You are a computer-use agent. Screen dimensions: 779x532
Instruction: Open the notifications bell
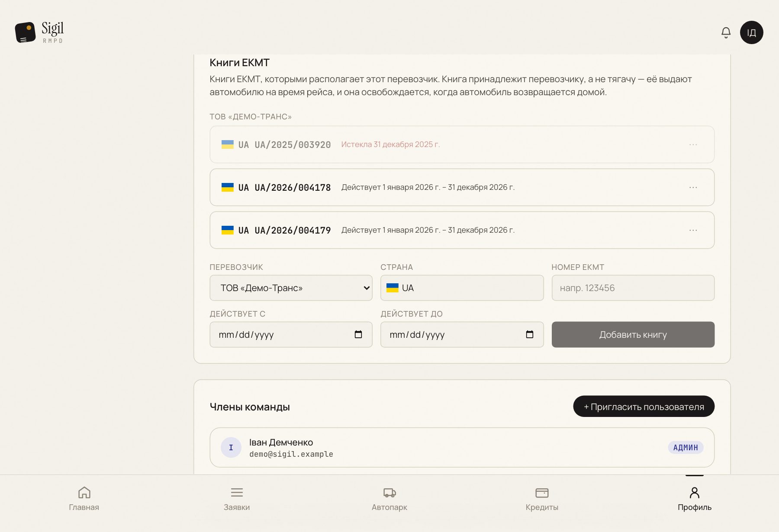726,32
